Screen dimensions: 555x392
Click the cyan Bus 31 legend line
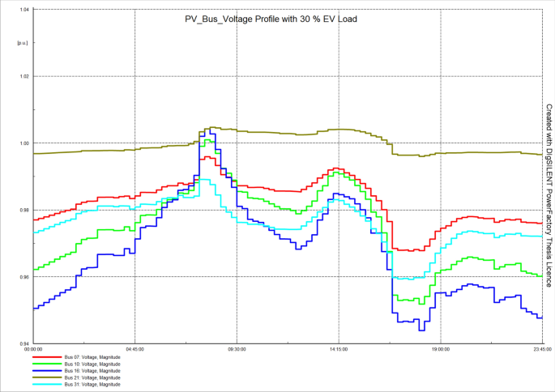(47, 385)
